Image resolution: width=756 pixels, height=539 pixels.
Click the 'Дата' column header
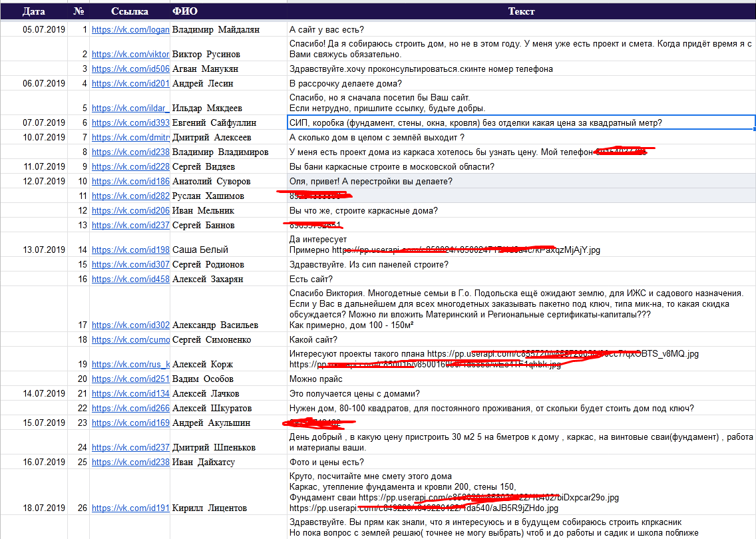pyautogui.click(x=34, y=11)
